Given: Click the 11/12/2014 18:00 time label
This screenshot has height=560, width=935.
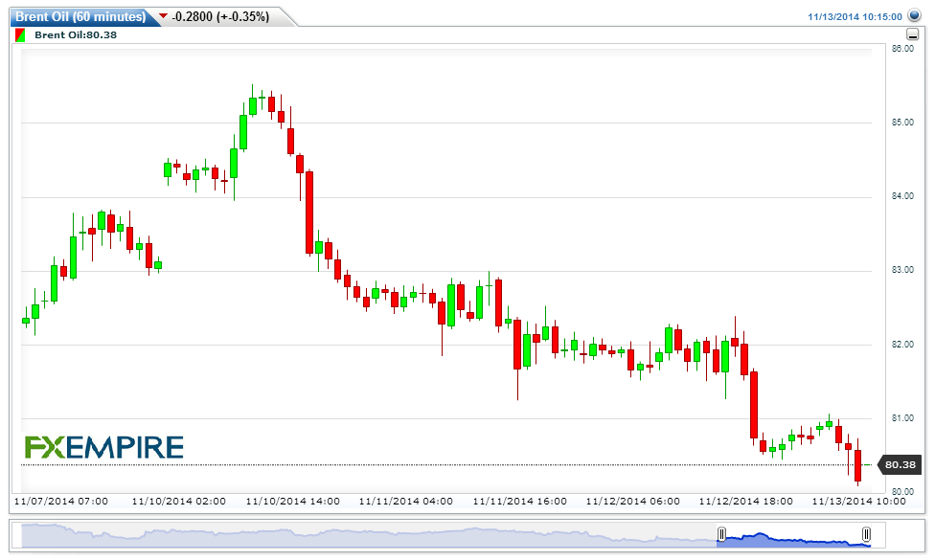Looking at the screenshot, I should click(x=746, y=502).
